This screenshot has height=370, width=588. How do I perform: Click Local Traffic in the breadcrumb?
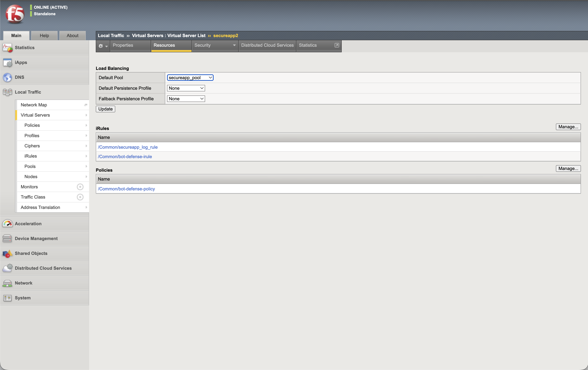point(111,36)
